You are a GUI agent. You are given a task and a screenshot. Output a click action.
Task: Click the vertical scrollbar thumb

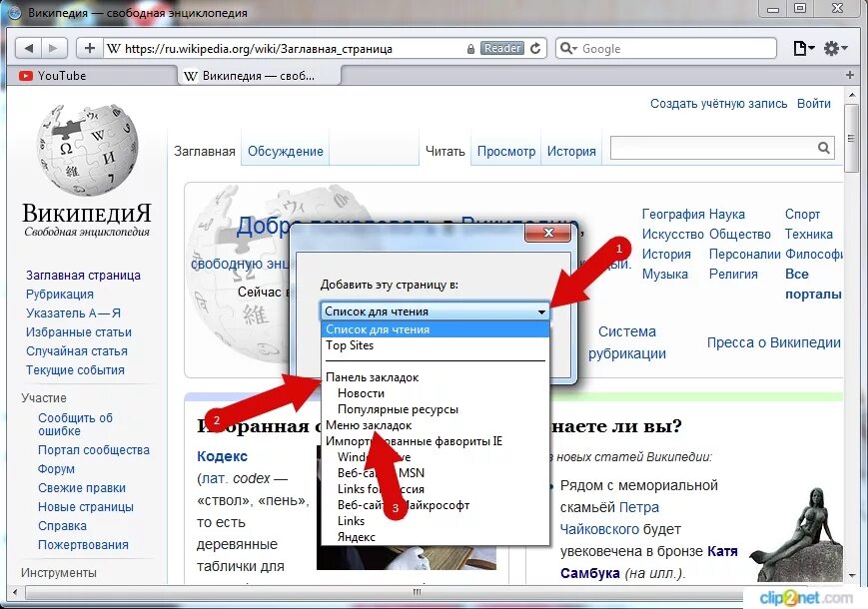click(x=851, y=139)
